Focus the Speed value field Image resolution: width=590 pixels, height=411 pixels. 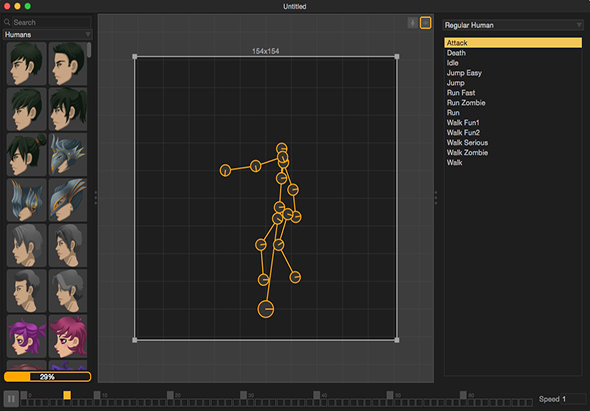573,399
